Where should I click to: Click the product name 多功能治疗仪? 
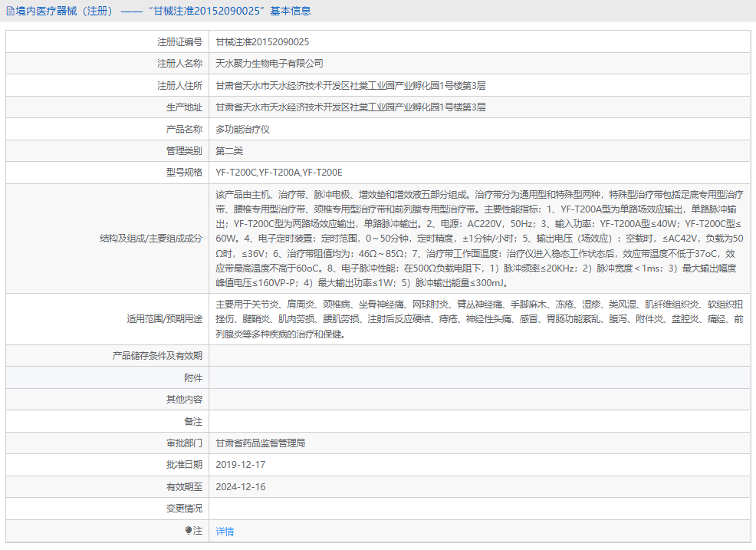pyautogui.click(x=242, y=128)
